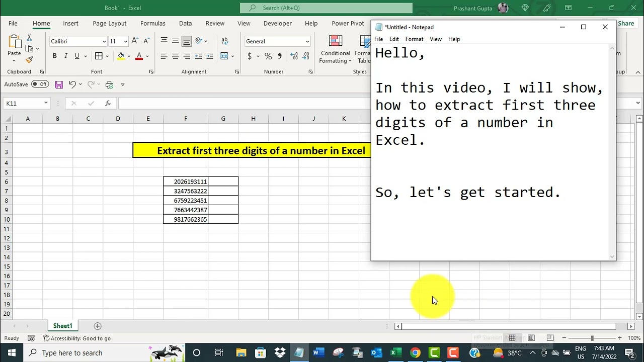The image size is (644, 362).
Task: Select the Sheet1 tab
Action: pyautogui.click(x=63, y=326)
